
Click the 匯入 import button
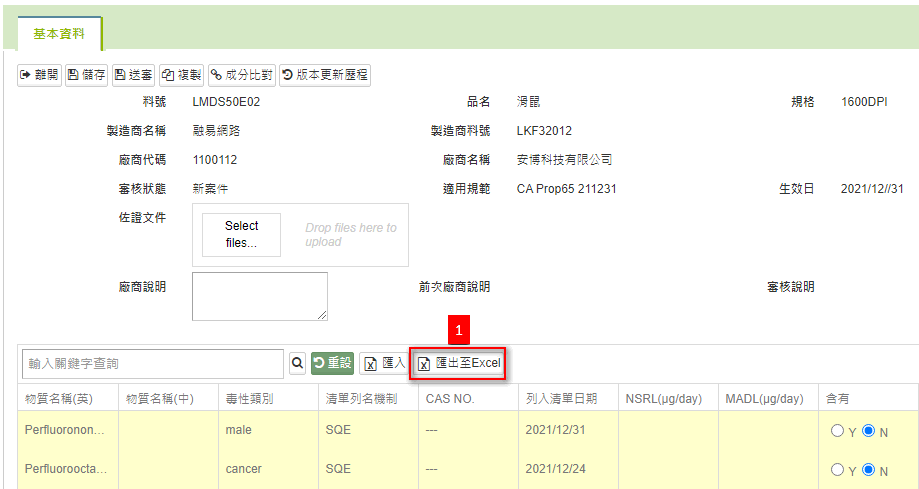pos(385,363)
